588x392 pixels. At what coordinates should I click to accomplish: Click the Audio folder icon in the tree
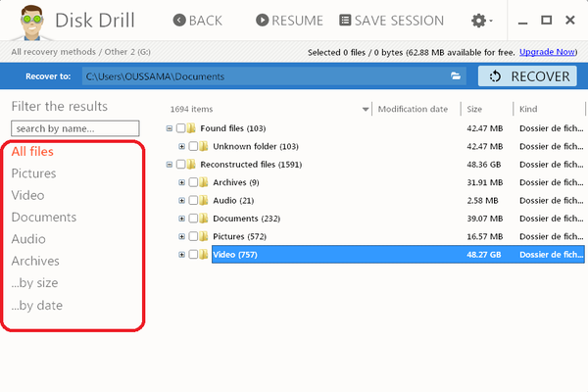pos(204,200)
